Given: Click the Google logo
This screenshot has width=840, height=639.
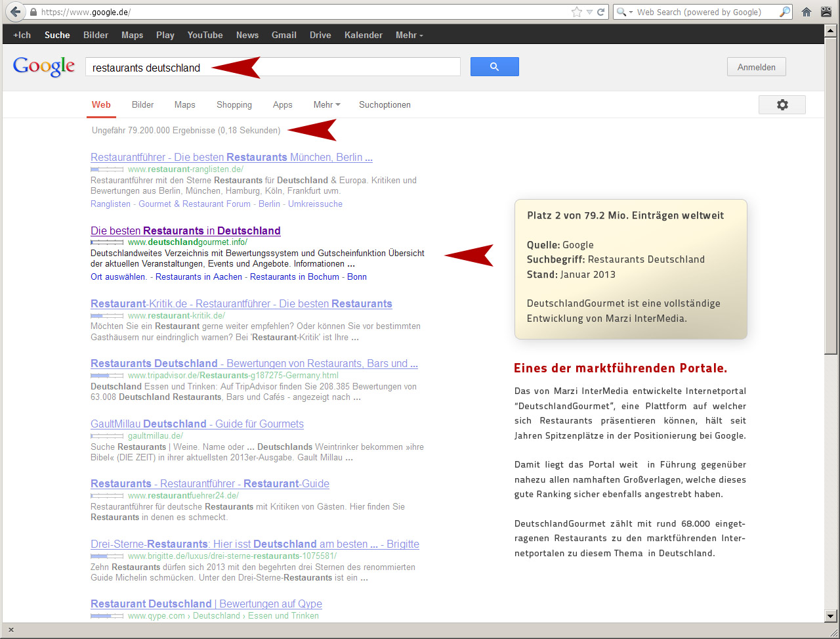Looking at the screenshot, I should tap(44, 67).
